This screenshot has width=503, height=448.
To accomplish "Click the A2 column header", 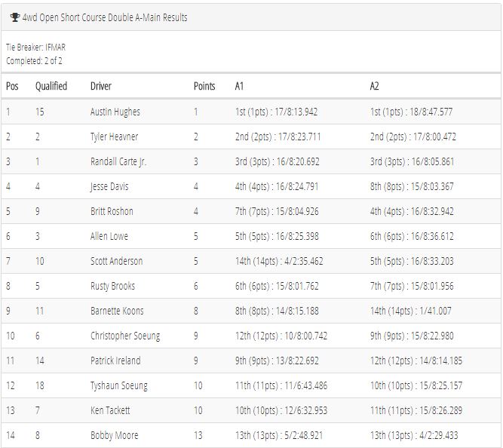I will click(x=374, y=86).
